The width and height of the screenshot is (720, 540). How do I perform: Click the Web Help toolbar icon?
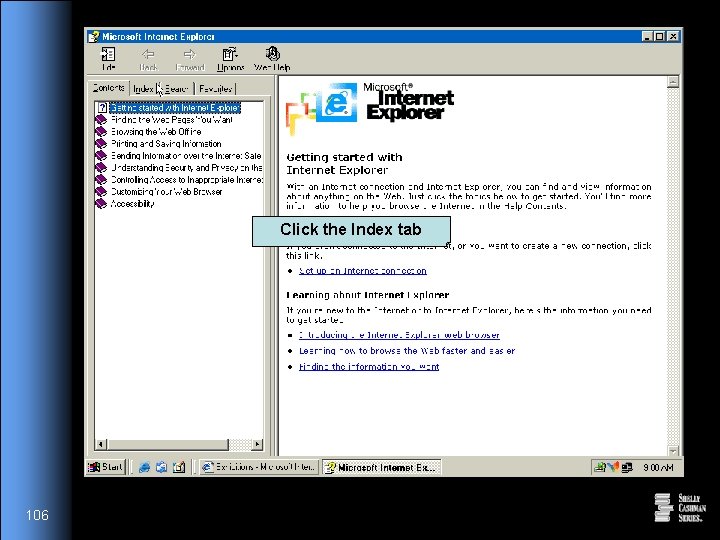(x=272, y=59)
